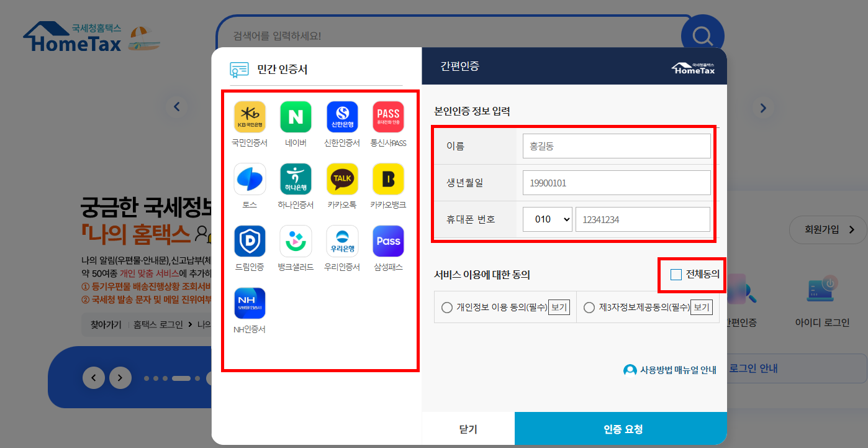
Task: Click the active banner slider indicator
Action: 181,378
